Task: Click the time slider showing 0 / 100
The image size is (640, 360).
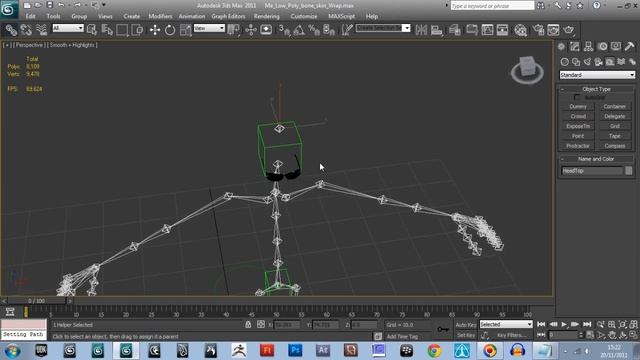Action: pos(37,301)
